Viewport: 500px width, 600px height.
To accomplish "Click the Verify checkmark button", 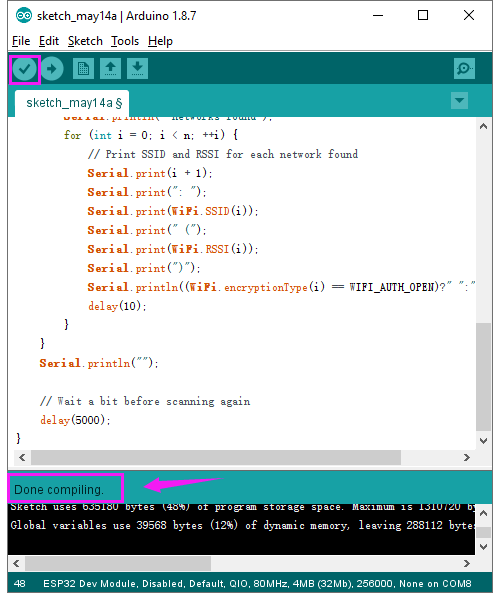I will click(24, 69).
